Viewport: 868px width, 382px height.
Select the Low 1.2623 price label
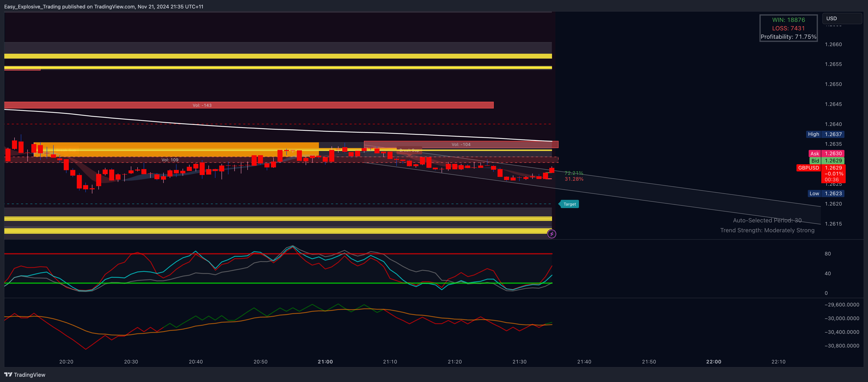(826, 194)
